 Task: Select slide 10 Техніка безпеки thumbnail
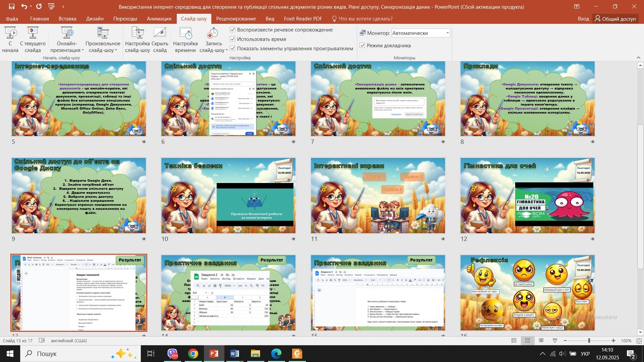pyautogui.click(x=228, y=195)
